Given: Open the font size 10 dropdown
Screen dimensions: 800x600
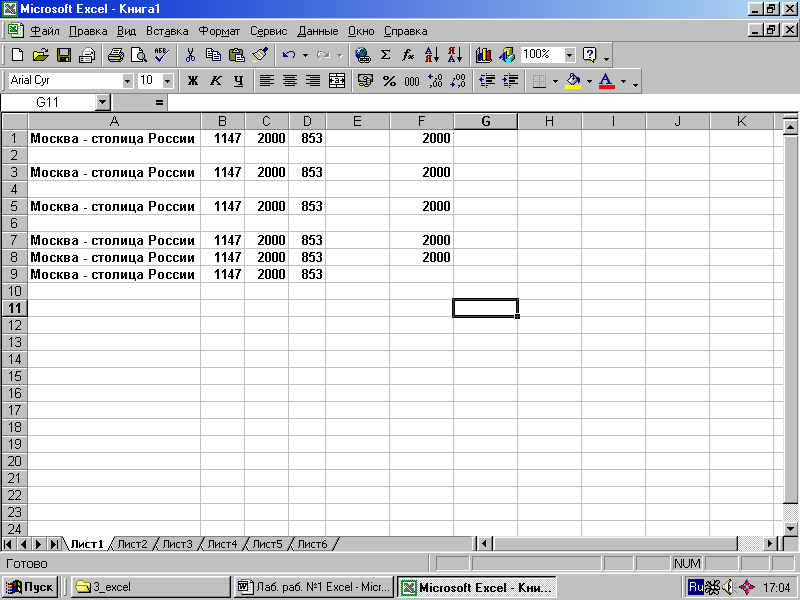Looking at the screenshot, I should [x=167, y=81].
